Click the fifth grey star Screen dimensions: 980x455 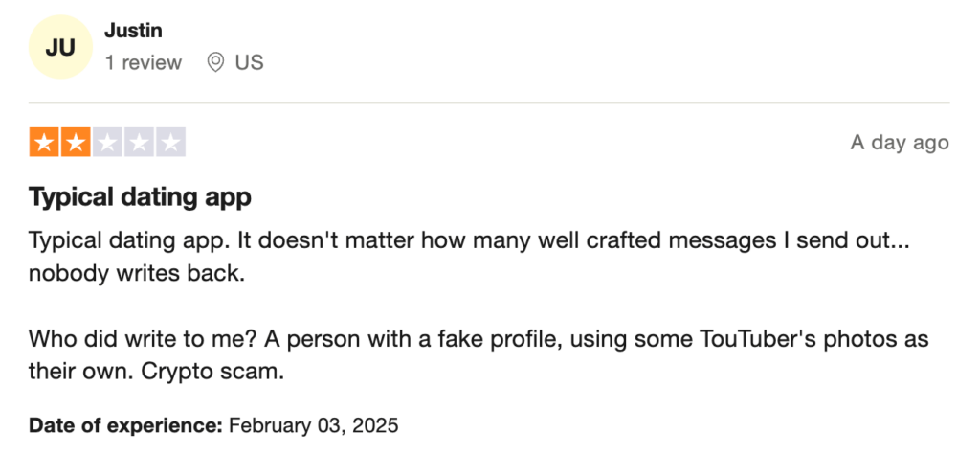pos(170,143)
